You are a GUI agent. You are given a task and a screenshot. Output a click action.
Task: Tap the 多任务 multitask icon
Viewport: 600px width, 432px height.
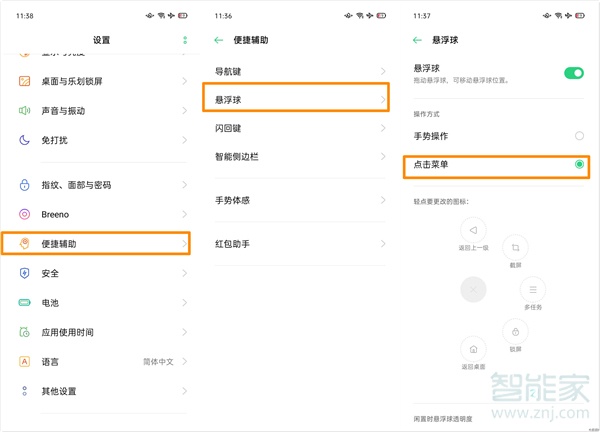coord(533,288)
